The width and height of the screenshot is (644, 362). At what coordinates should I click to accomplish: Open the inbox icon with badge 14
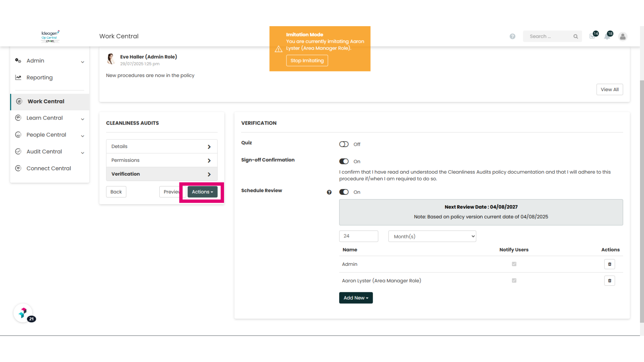pos(592,36)
